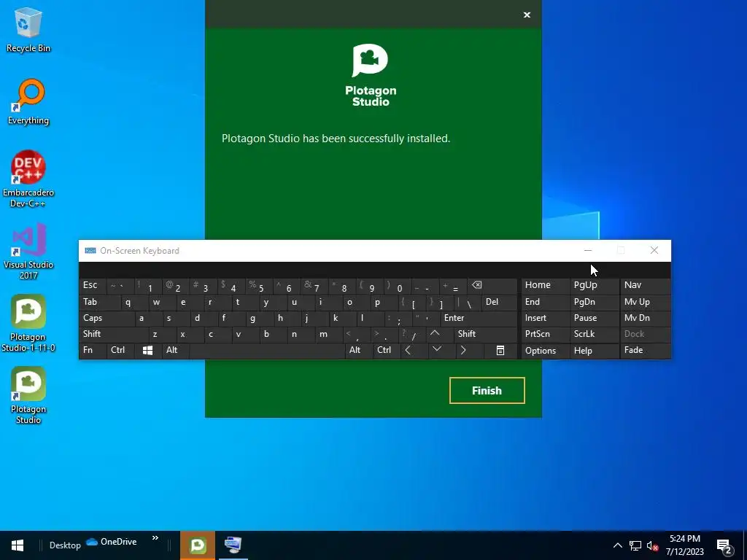Click the PgDn key
The image size is (747, 560).
pyautogui.click(x=594, y=303)
